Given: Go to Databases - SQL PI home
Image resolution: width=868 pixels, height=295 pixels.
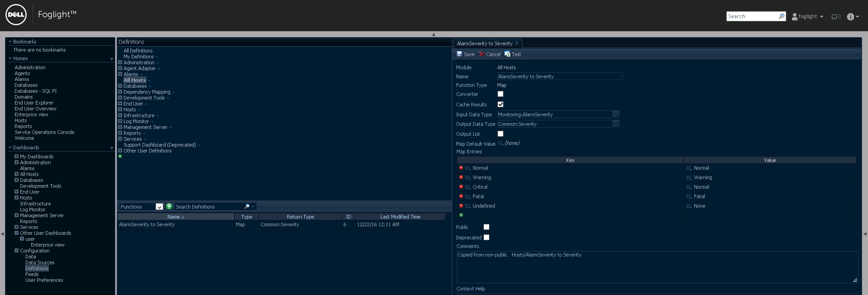Looking at the screenshot, I should click(36, 91).
